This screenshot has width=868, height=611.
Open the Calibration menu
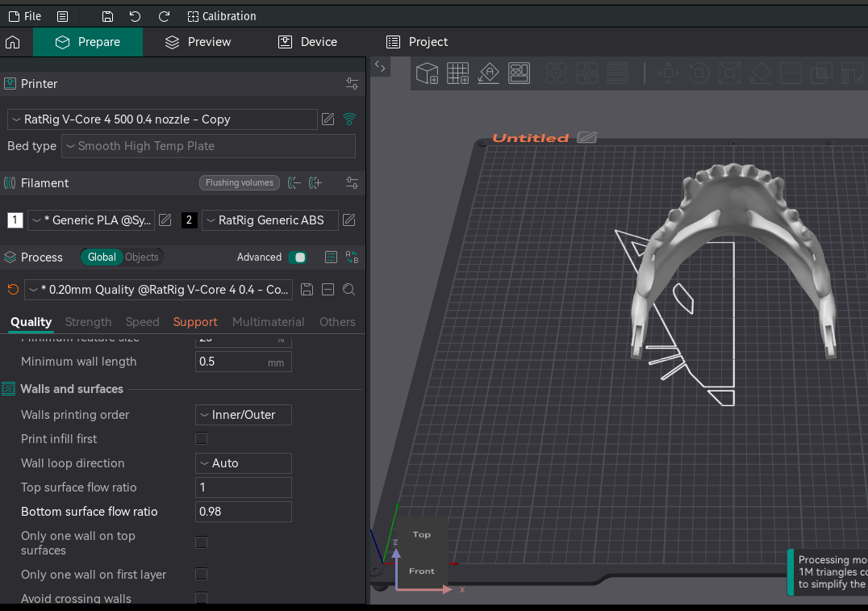coord(222,17)
